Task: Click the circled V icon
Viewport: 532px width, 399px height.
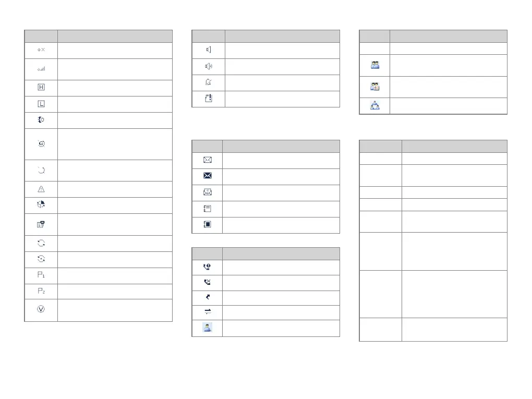Action: 41,309
